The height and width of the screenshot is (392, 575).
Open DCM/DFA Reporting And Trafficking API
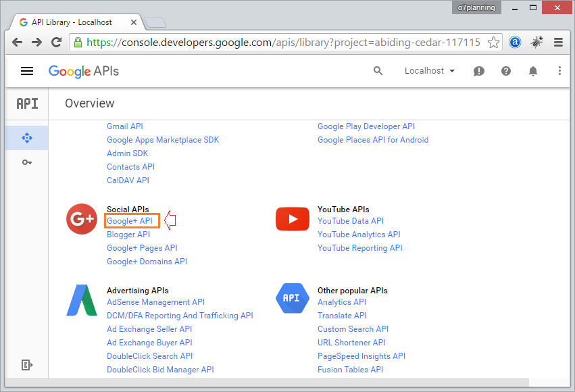[180, 316]
